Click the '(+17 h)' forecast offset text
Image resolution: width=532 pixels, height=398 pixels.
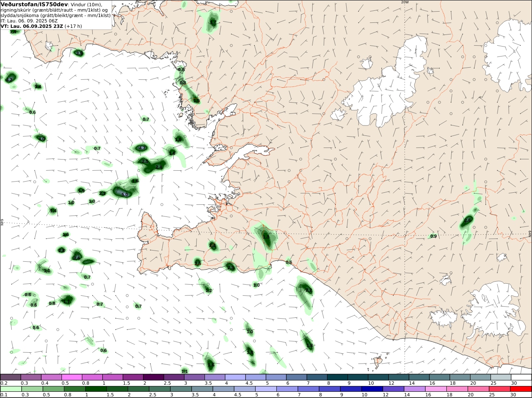click(x=73, y=26)
